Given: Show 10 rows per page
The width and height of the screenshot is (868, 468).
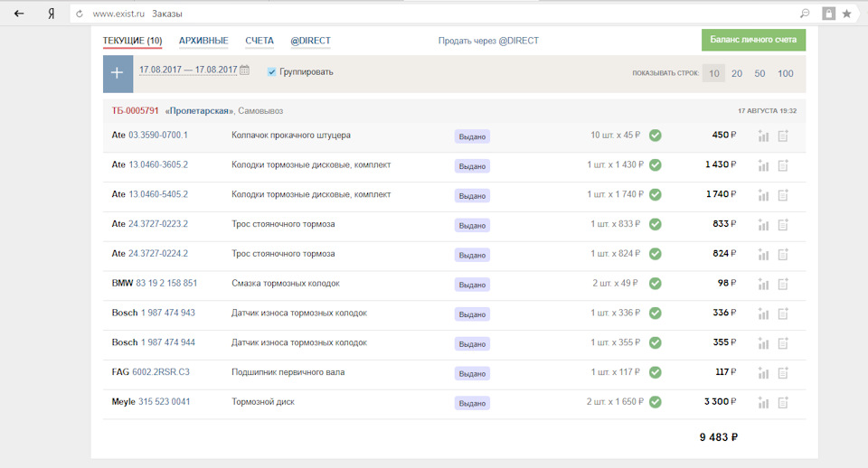Looking at the screenshot, I should click(x=714, y=73).
